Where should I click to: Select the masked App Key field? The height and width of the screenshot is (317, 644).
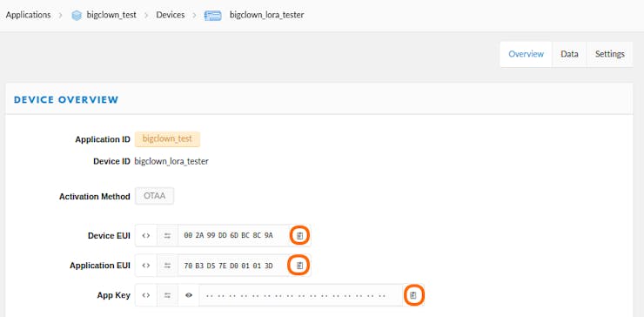pos(301,295)
